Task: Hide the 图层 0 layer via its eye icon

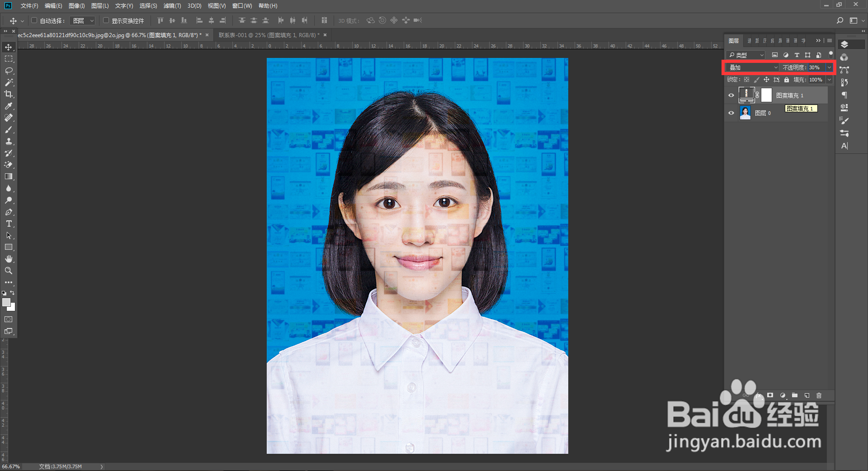Action: pos(731,113)
